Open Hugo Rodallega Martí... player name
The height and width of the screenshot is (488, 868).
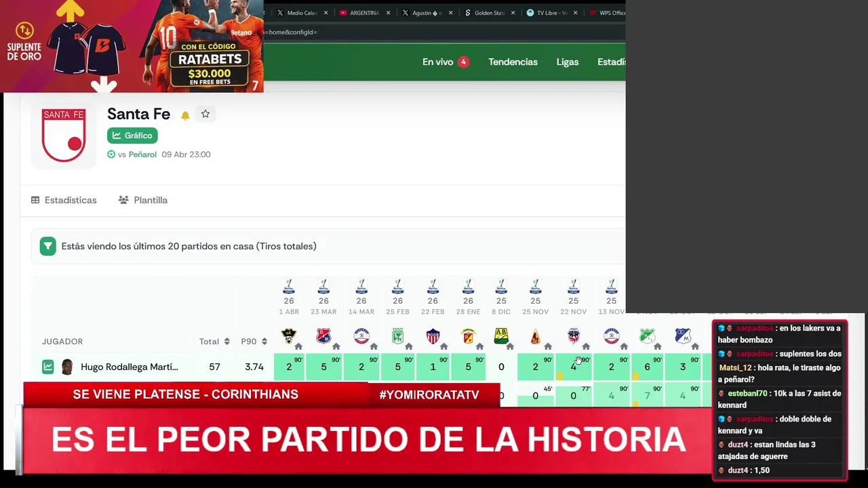click(x=130, y=367)
